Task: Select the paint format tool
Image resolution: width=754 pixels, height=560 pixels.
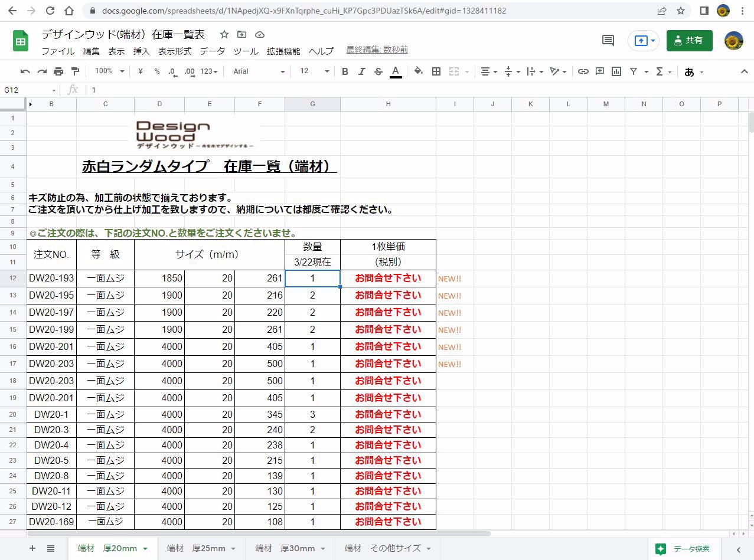Action: click(x=75, y=71)
